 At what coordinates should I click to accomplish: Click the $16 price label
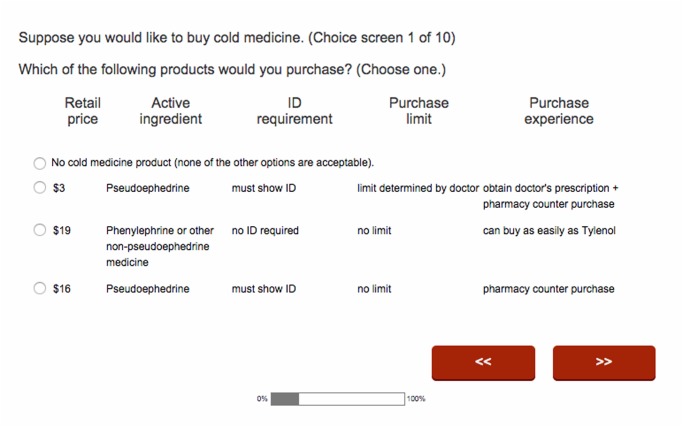[62, 289]
